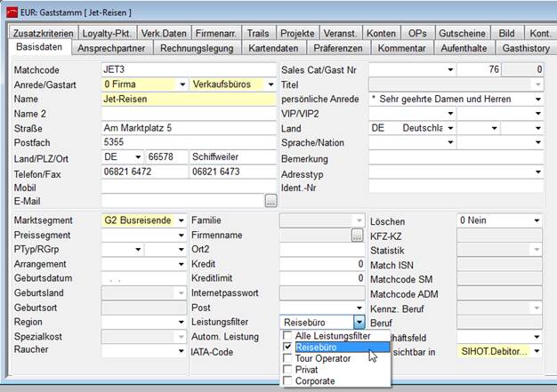Image resolution: width=557 pixels, height=392 pixels.
Task: Click the Kredit field
Action: tap(322, 264)
